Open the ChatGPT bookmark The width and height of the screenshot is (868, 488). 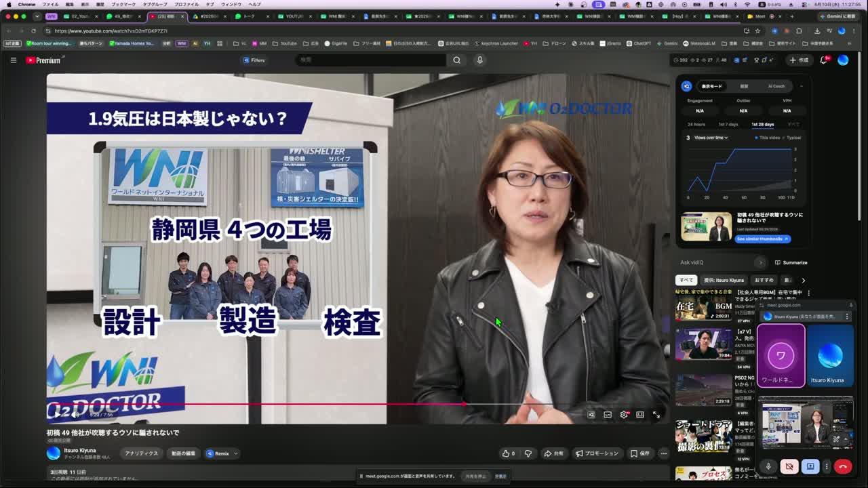(x=639, y=43)
